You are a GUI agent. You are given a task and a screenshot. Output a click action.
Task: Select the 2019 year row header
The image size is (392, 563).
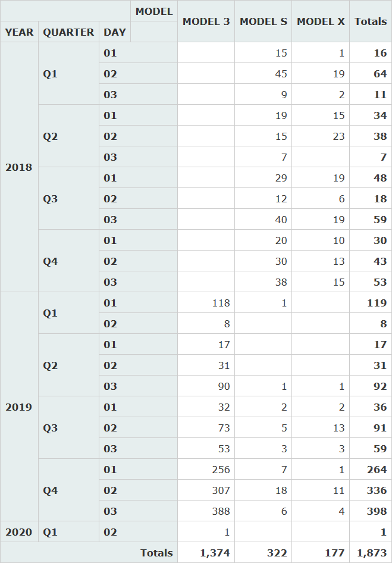(x=19, y=407)
